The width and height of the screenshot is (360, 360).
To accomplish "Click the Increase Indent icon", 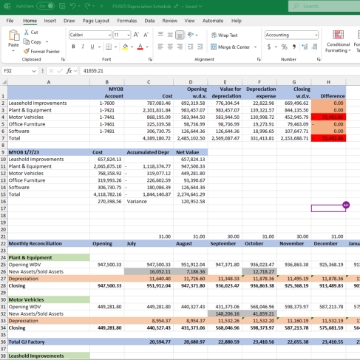I will click(x=200, y=47).
